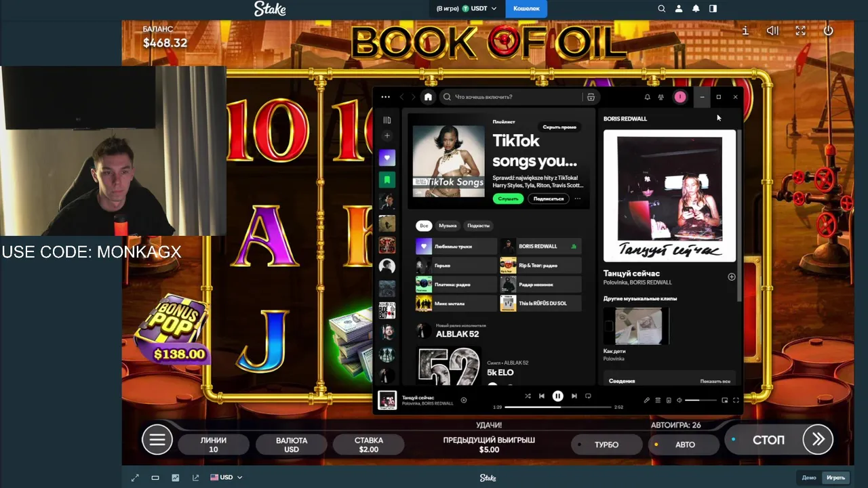Click the green Слушать button
The image size is (868, 488).
pyautogui.click(x=508, y=199)
